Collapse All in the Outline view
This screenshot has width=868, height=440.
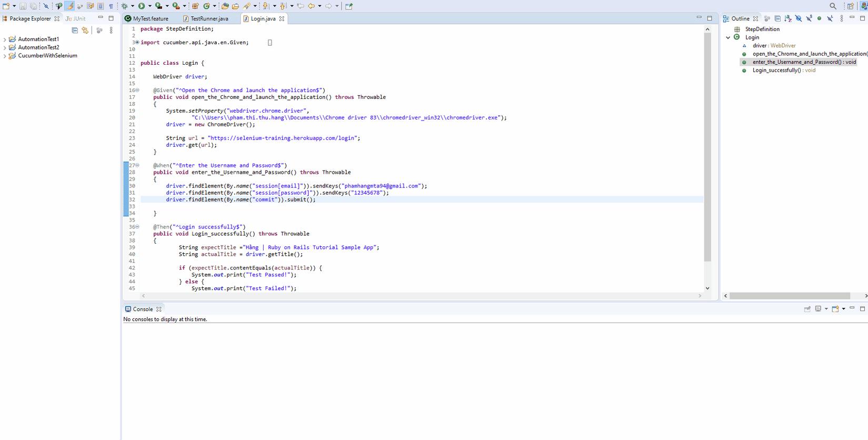pyautogui.click(x=778, y=18)
